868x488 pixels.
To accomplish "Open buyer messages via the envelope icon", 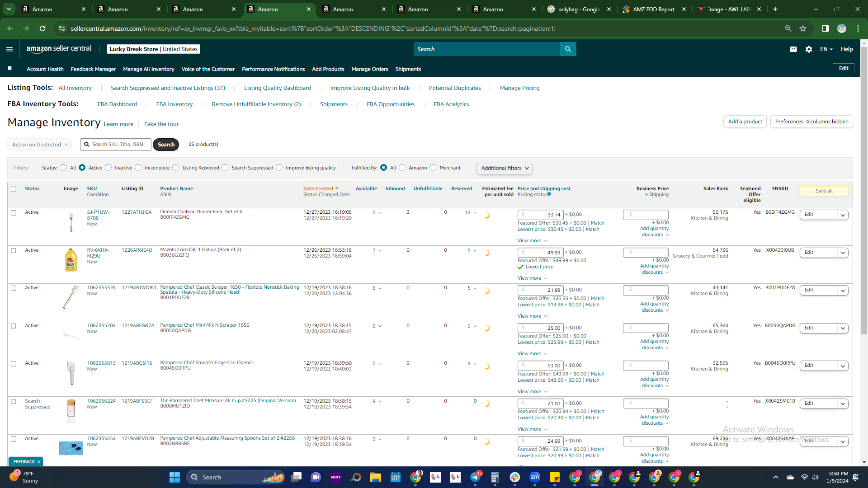I will click(x=793, y=49).
